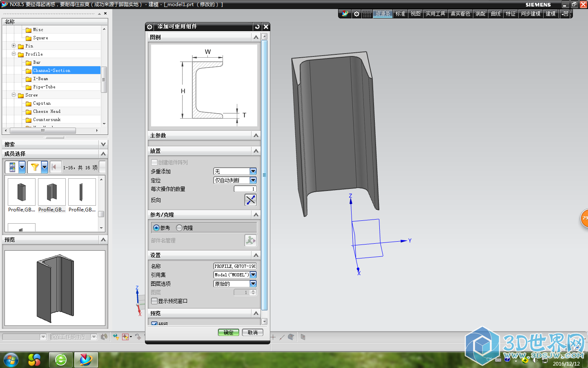Click the diagonal line icon on bottom toolbar

click(x=282, y=337)
